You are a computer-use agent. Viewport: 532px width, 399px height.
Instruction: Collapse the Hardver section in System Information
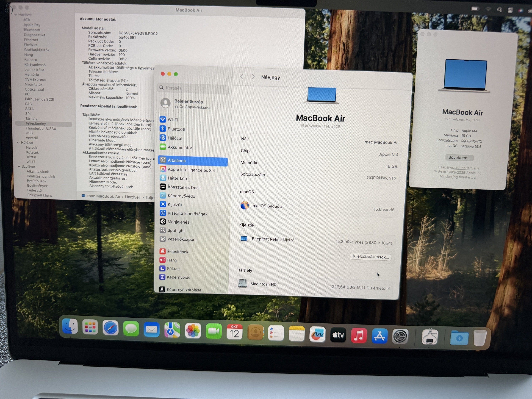click(16, 15)
